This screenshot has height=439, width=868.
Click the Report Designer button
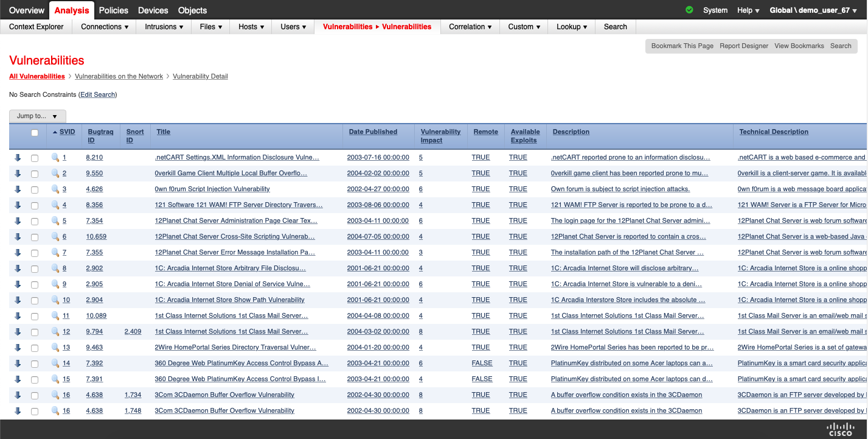pyautogui.click(x=743, y=46)
